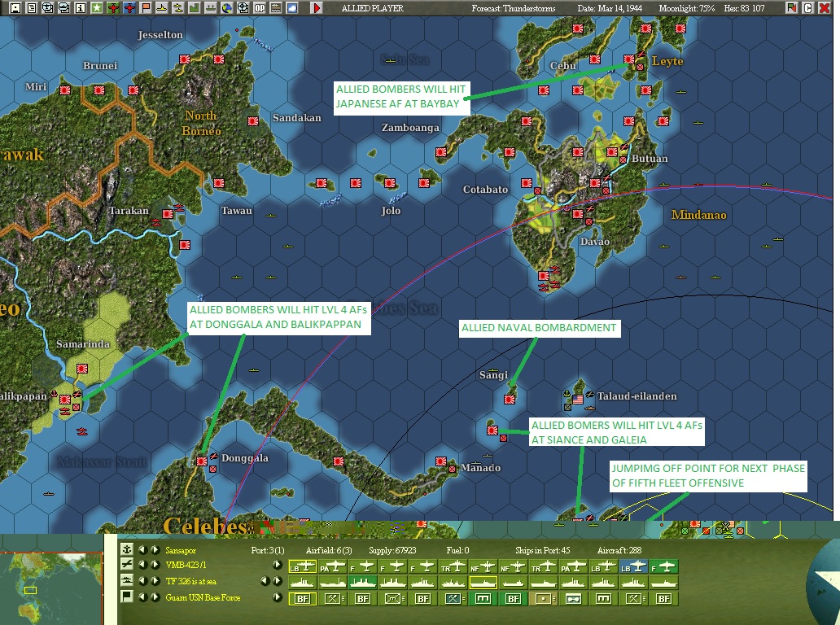This screenshot has height=625, width=840.
Task: Click the floppy-disk save icon in top toolbar
Action: point(15,7)
